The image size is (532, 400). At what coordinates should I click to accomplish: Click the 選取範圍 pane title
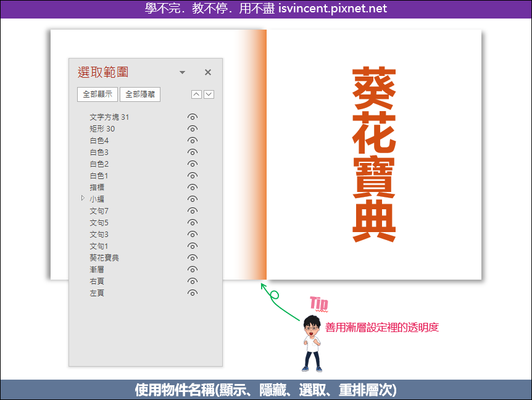click(103, 72)
